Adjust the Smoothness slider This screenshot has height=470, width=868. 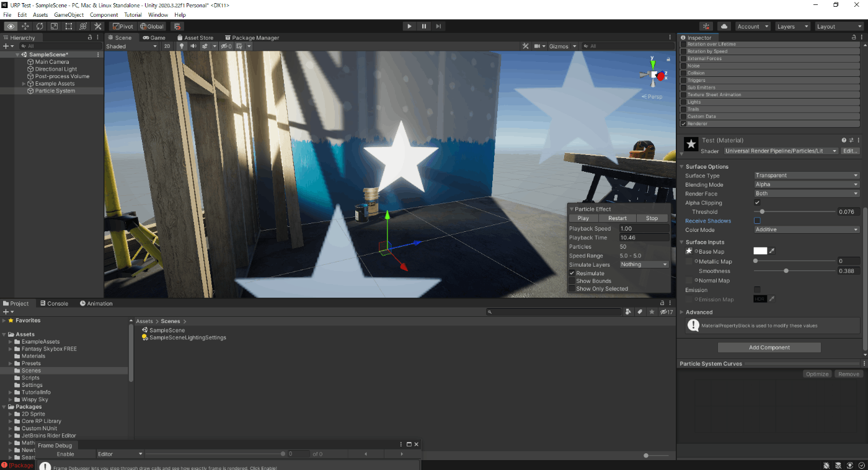pos(794,271)
